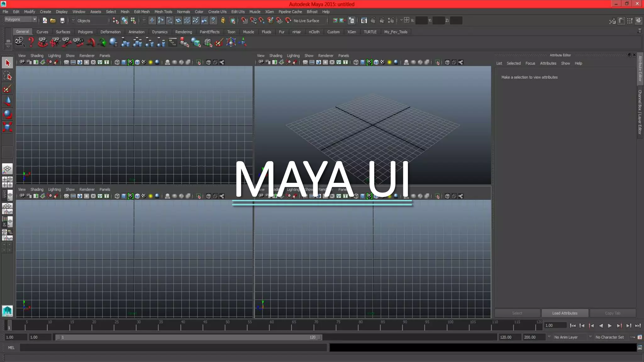Toggle wireframe shading in the top-left viewport
The width and height of the screenshot is (644, 362).
coord(117,62)
